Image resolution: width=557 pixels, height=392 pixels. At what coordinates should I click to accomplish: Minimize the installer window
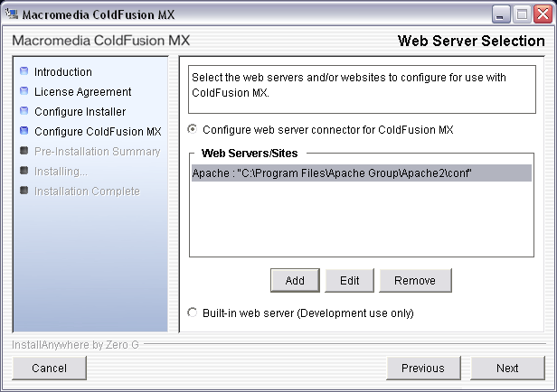[502, 14]
